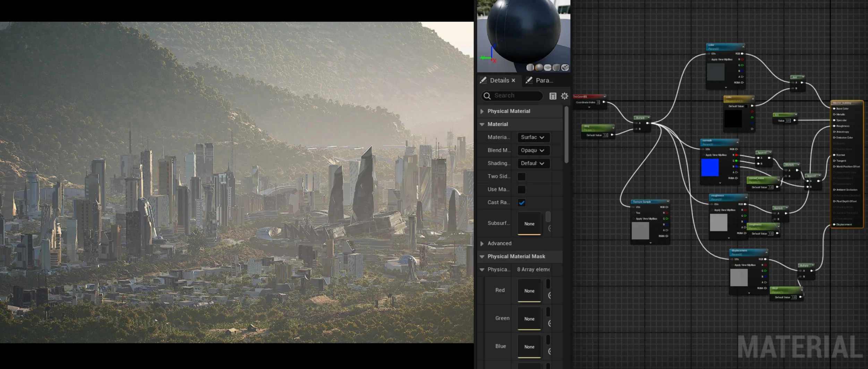Open the Blend Mode Opaque dropdown
The height and width of the screenshot is (369, 868).
[x=533, y=151]
